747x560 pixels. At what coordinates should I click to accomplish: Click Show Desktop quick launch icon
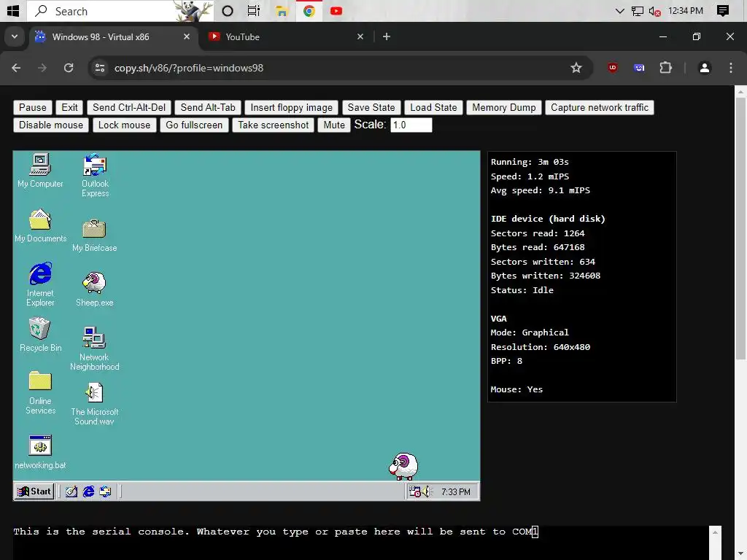71,491
